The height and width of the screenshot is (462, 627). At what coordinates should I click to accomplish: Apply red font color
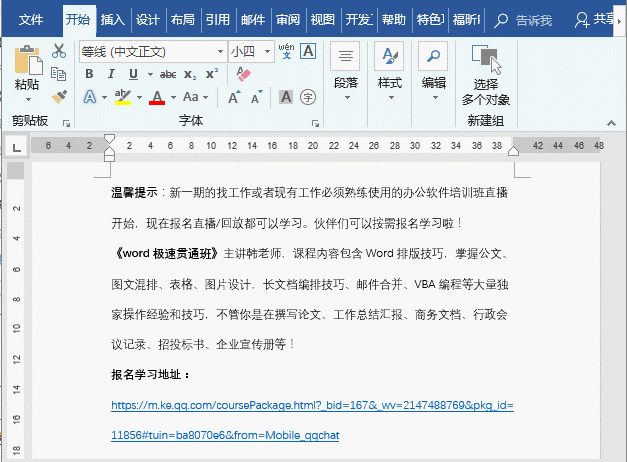(x=157, y=97)
